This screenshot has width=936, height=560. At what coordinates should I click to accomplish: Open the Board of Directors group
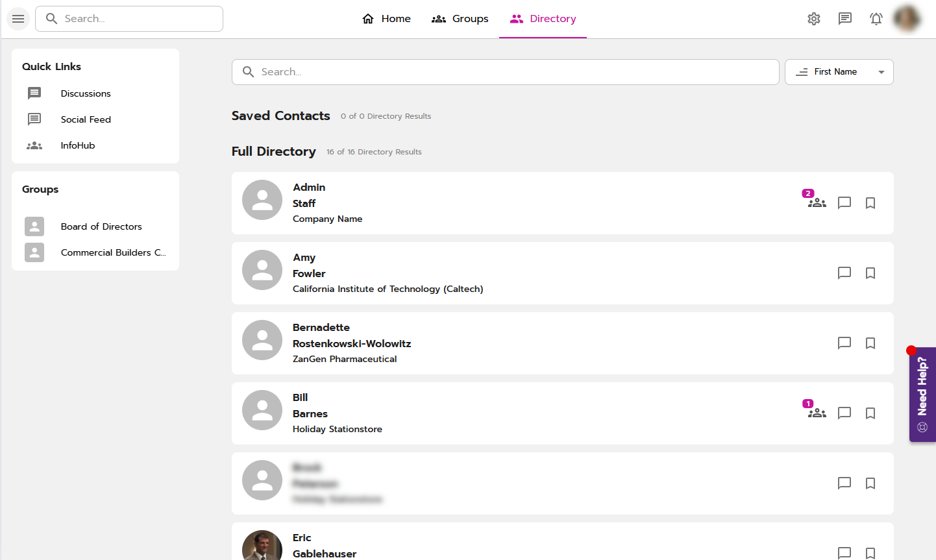click(x=101, y=226)
